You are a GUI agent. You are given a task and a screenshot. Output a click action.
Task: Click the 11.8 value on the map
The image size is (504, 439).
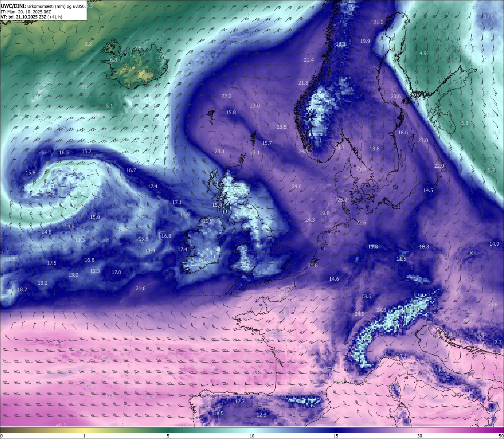(373, 246)
